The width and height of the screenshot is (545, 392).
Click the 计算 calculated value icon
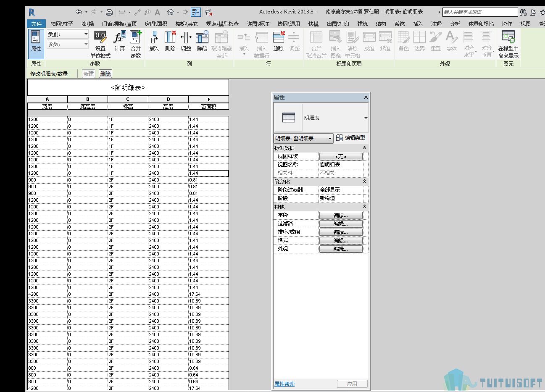pos(120,41)
